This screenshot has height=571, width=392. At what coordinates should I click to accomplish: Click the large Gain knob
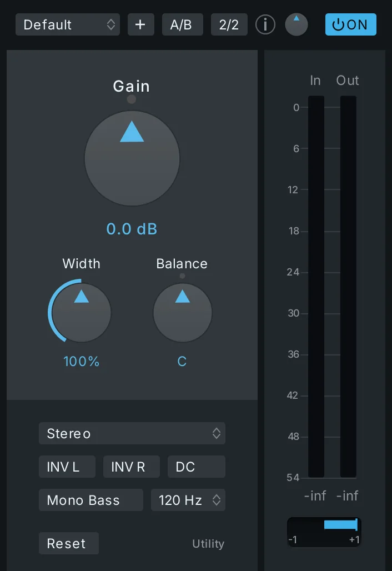pyautogui.click(x=132, y=158)
